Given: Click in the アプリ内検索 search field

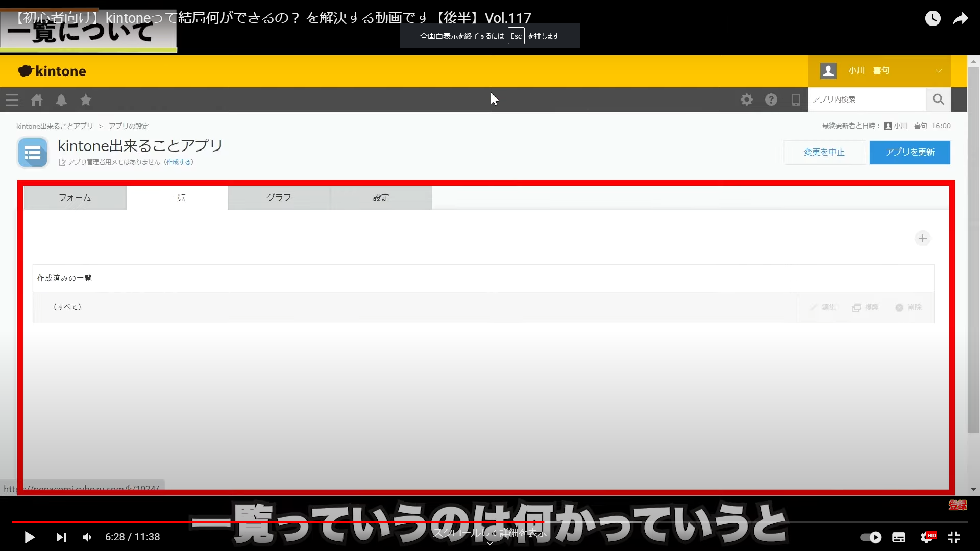Looking at the screenshot, I should [x=866, y=99].
